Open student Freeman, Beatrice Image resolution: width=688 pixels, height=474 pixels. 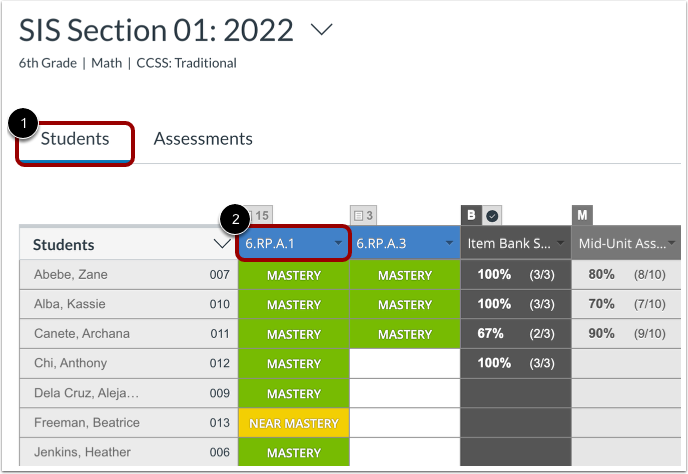(x=87, y=423)
